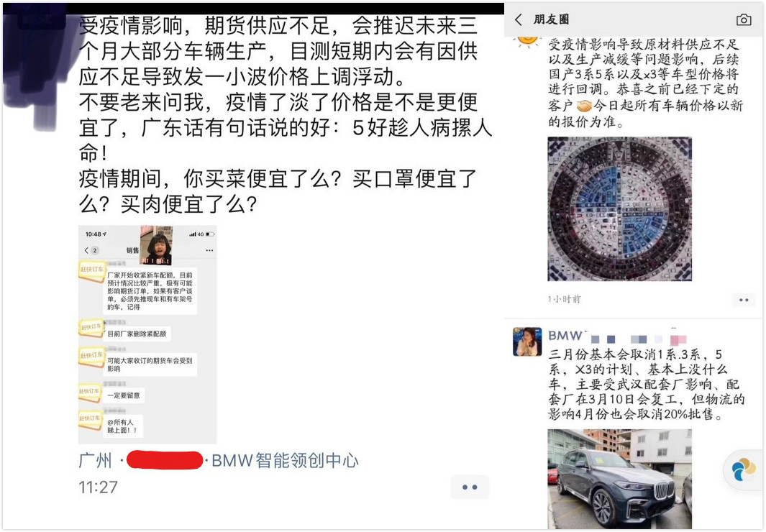Viewport: 766px width, 532px height.
Task: Tap the 广州 location text
Action: [x=95, y=460]
